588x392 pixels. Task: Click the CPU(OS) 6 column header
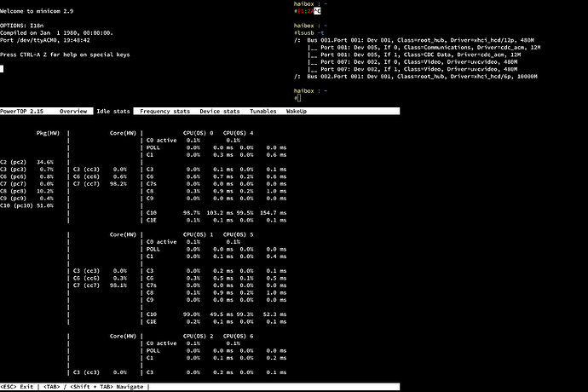238,336
